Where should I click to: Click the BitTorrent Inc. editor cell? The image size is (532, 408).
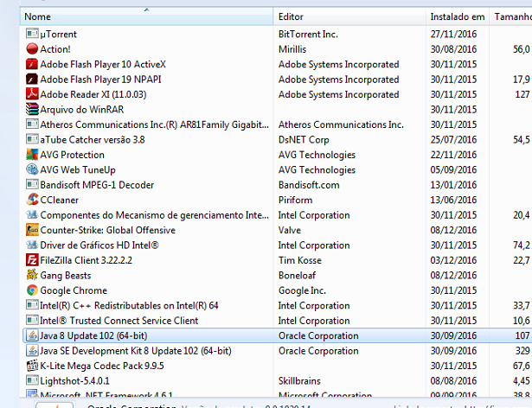pyautogui.click(x=308, y=35)
